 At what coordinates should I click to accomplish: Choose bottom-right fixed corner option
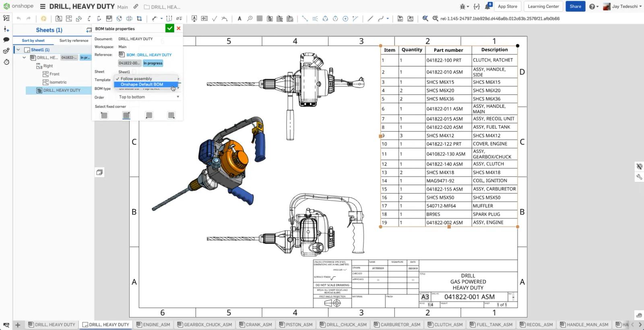click(171, 115)
